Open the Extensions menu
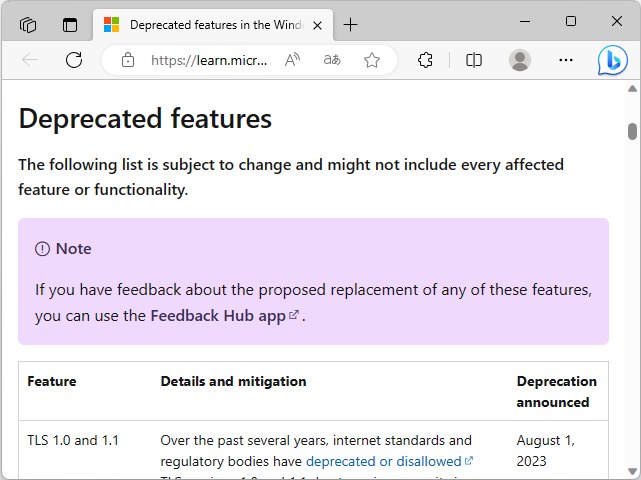641x480 pixels. 425,60
